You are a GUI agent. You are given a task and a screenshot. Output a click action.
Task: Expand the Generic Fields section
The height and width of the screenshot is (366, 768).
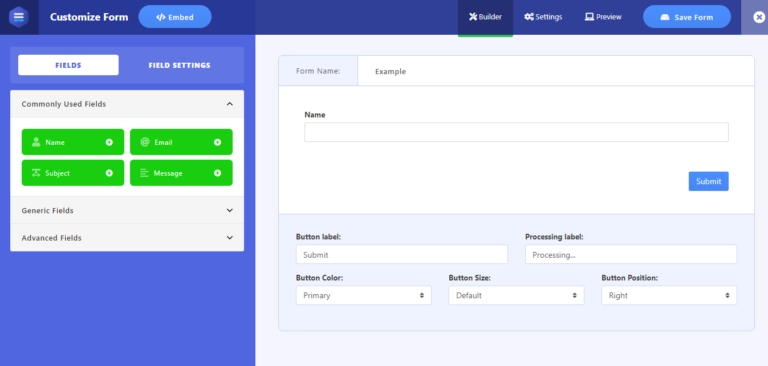(127, 210)
